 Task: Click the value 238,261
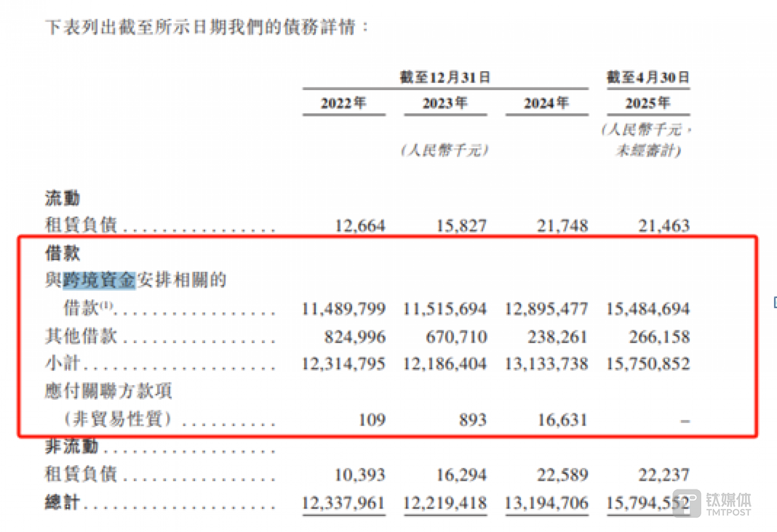(557, 337)
